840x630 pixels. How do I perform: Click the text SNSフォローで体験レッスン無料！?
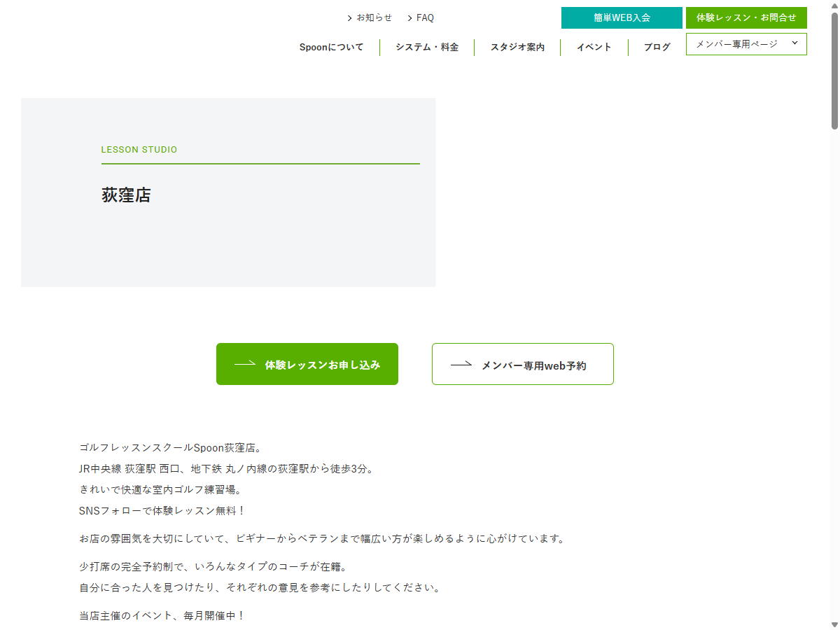click(x=162, y=511)
